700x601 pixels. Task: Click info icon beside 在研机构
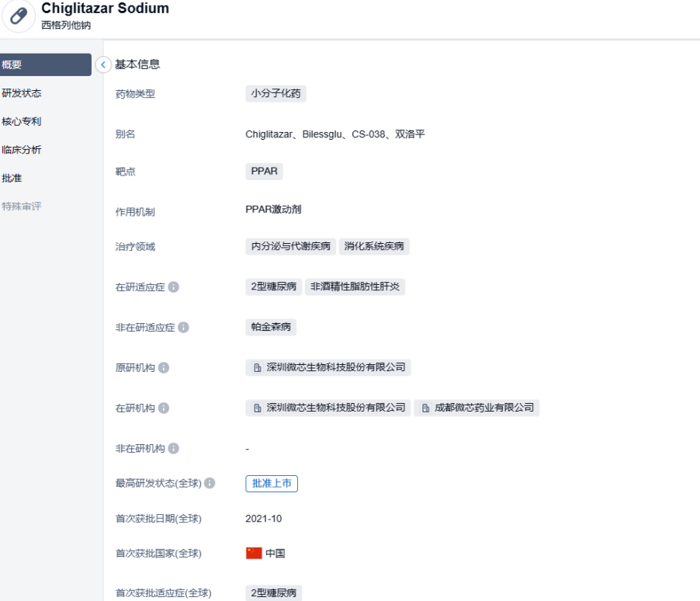(x=164, y=408)
